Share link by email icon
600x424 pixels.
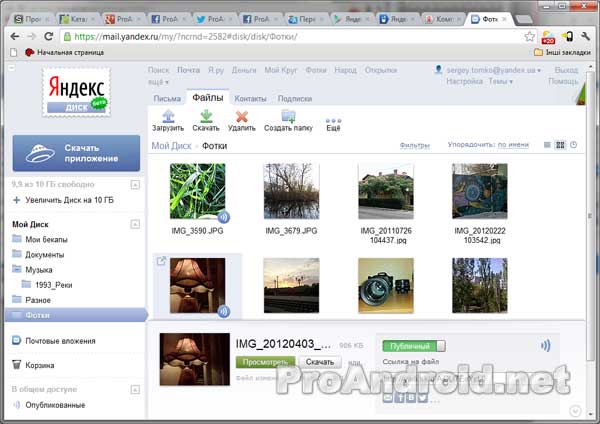pos(388,398)
